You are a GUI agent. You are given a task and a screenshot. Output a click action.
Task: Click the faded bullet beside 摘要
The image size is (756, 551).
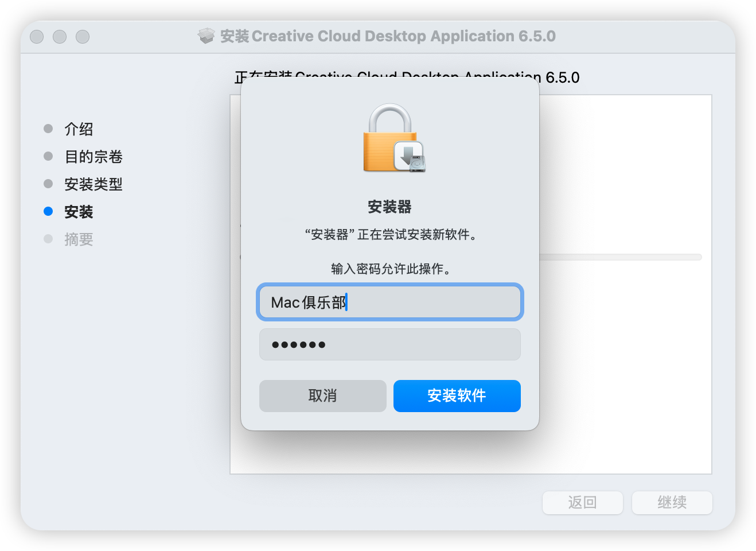click(x=48, y=239)
